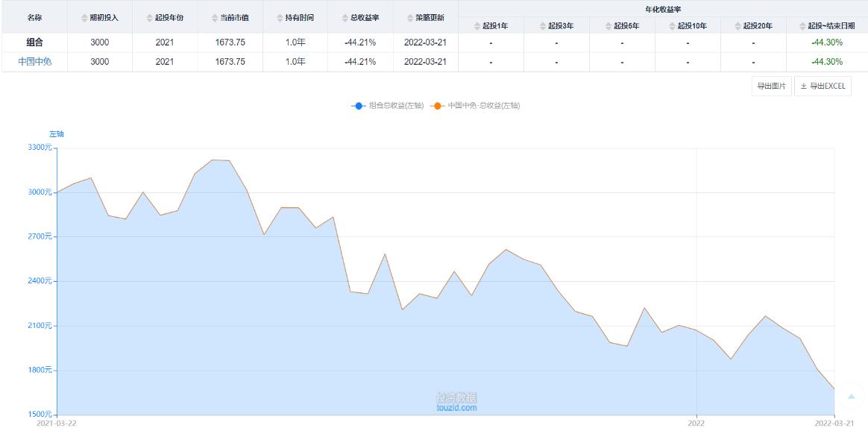Image resolution: width=868 pixels, height=428 pixels.
Task: Click the 2100元 y-axis label
Action: tap(40, 326)
